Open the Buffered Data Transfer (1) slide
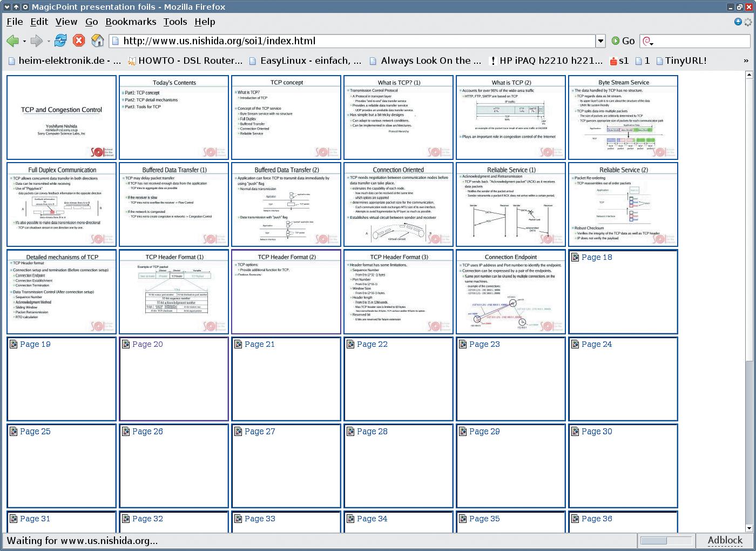 (x=174, y=205)
